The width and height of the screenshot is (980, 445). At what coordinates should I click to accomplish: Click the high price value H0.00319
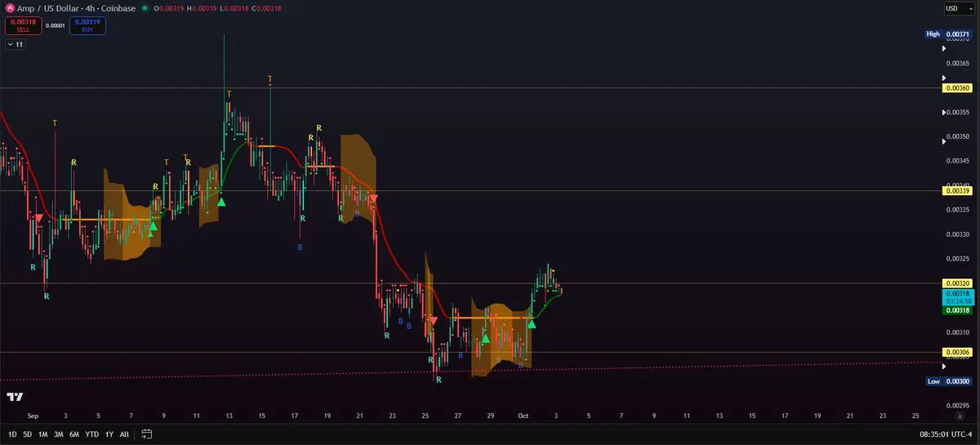tap(202, 7)
